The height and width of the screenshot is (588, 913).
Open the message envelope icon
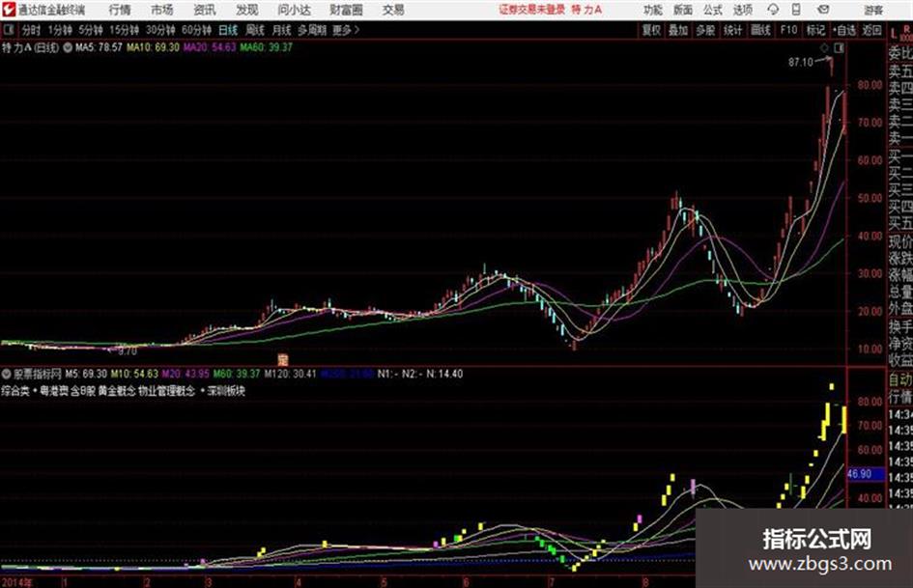(x=823, y=10)
